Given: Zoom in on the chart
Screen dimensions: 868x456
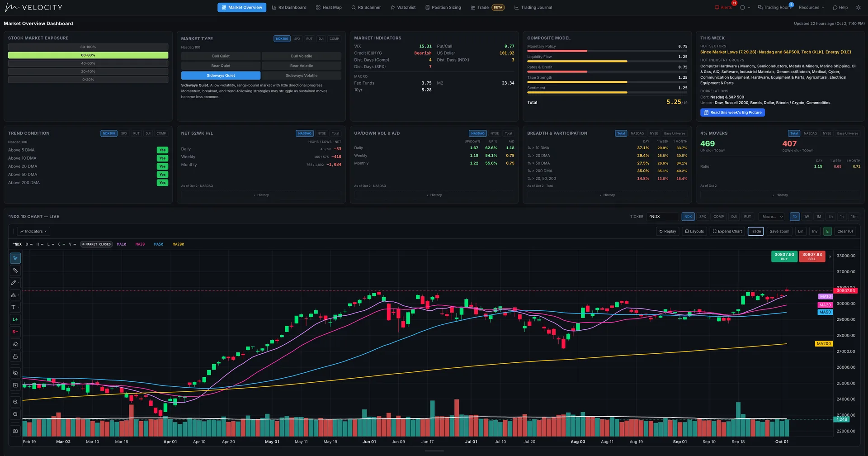Looking at the screenshot, I should coord(15,402).
